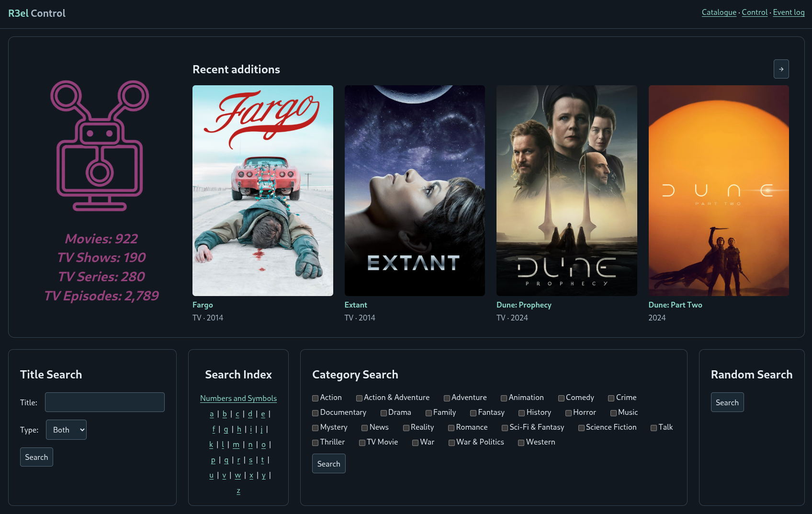The width and height of the screenshot is (812, 514).
Task: Open the Dune: Prophecy title link
Action: coord(524,305)
